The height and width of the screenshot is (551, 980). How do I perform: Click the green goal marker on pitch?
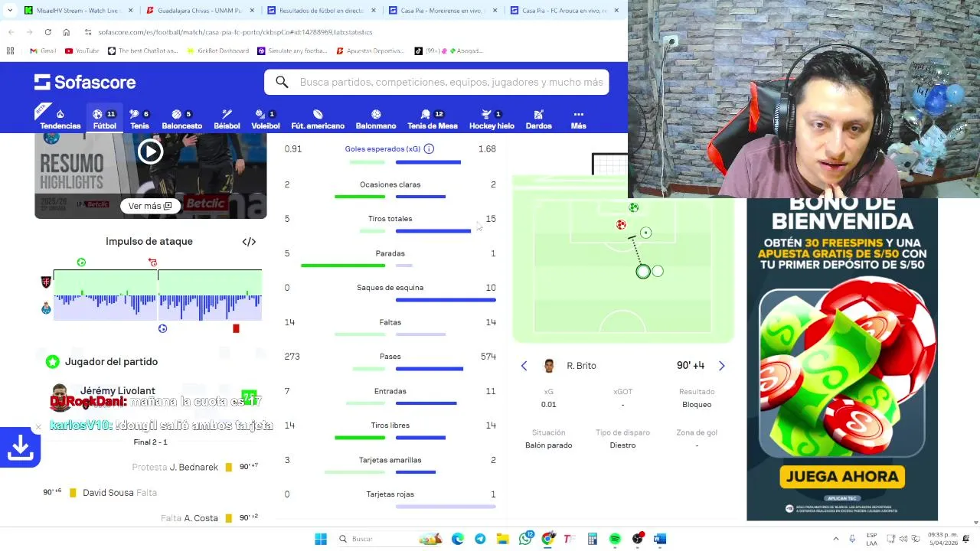pos(634,207)
